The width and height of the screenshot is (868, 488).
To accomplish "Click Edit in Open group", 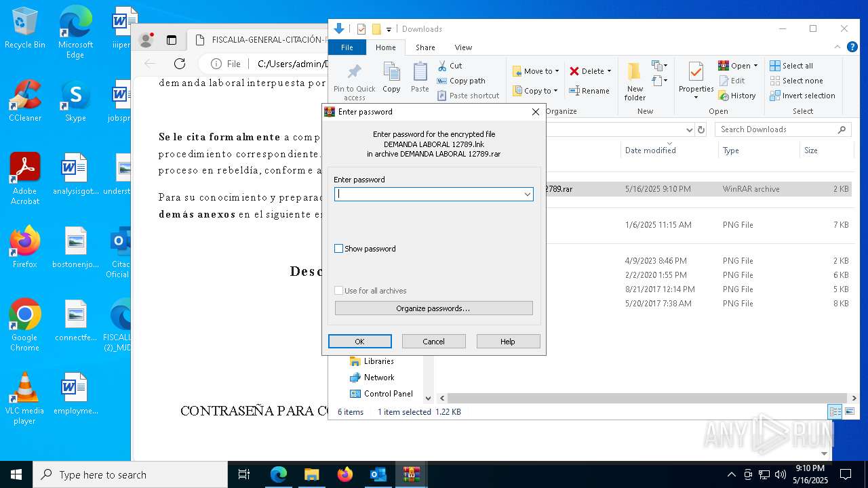I will pos(731,81).
